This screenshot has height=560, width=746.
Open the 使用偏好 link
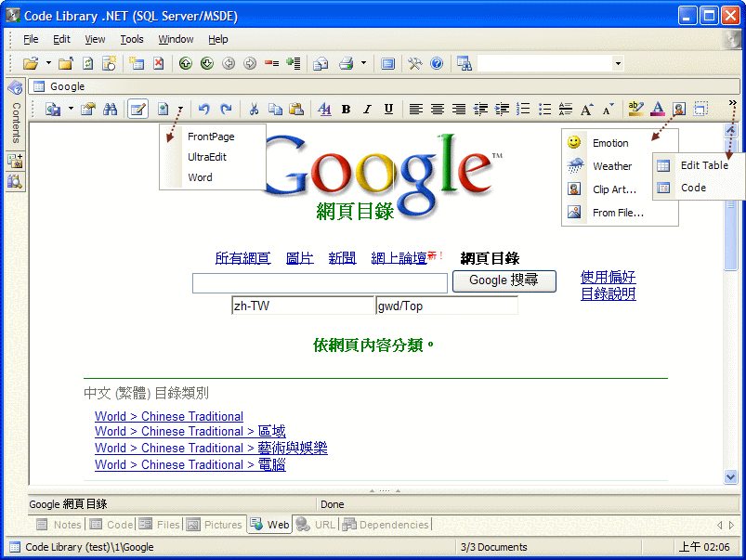[x=608, y=277]
